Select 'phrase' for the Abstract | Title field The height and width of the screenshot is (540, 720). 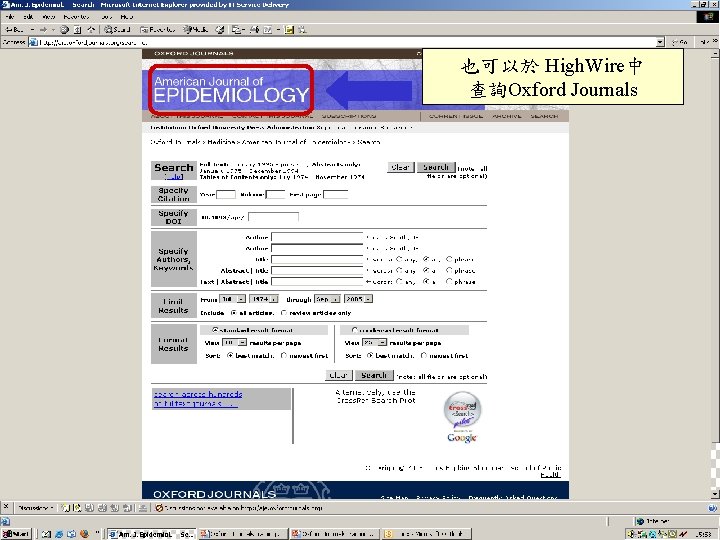[450, 270]
